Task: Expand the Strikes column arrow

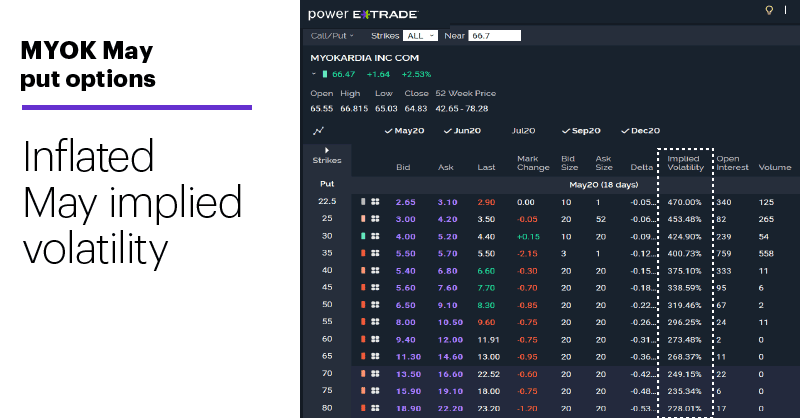Action: tap(327, 151)
